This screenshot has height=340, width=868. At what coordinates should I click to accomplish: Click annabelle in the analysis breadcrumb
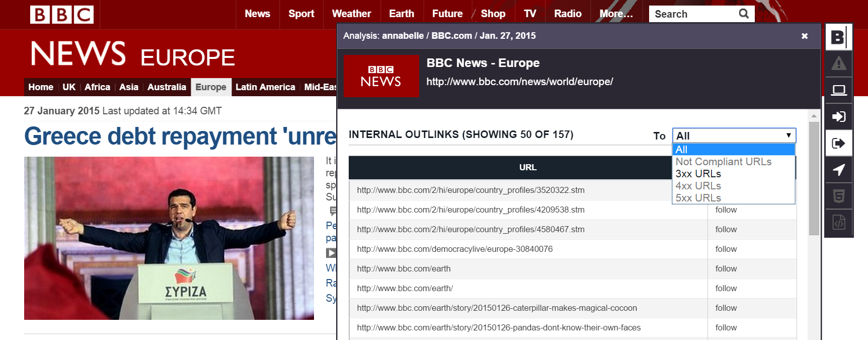click(403, 36)
